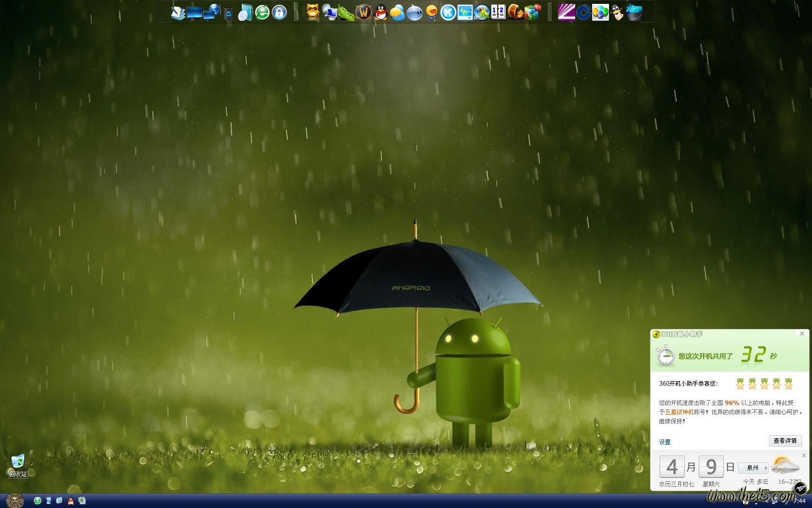Click the 五星级神机 highlighted text
The width and height of the screenshot is (812, 508).
679,412
